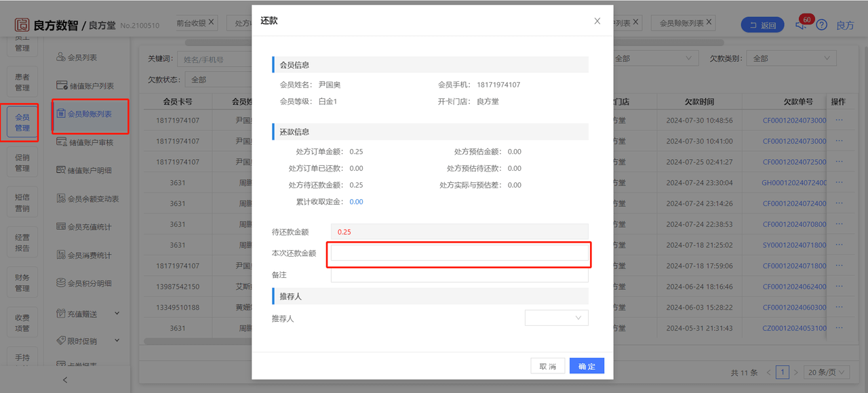Open the 欠款类别 dropdown
The height and width of the screenshot is (393, 868).
tap(791, 59)
